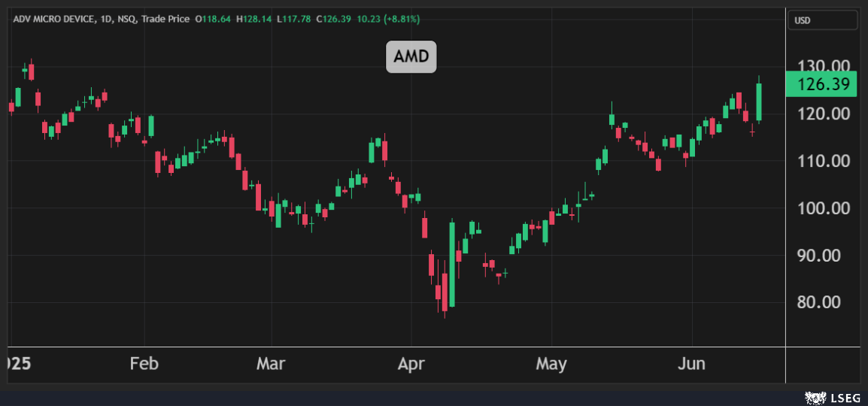Click the 100.00 price axis label
Viewport: 868px width, 406px height.
[824, 208]
